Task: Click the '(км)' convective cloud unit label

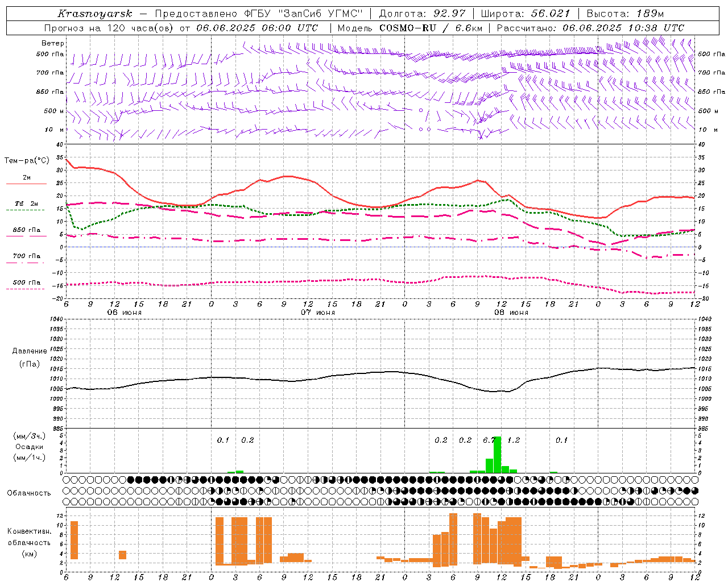Action: tap(29, 554)
